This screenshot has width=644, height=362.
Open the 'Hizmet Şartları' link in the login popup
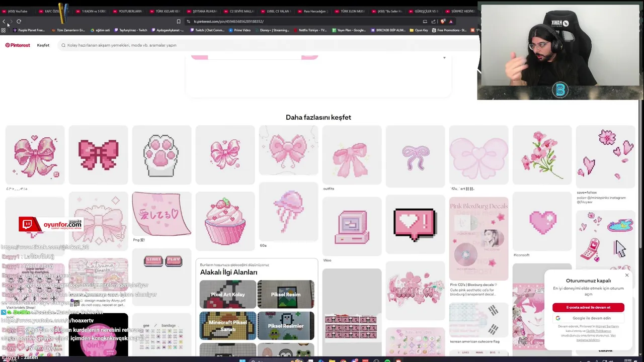607,326
